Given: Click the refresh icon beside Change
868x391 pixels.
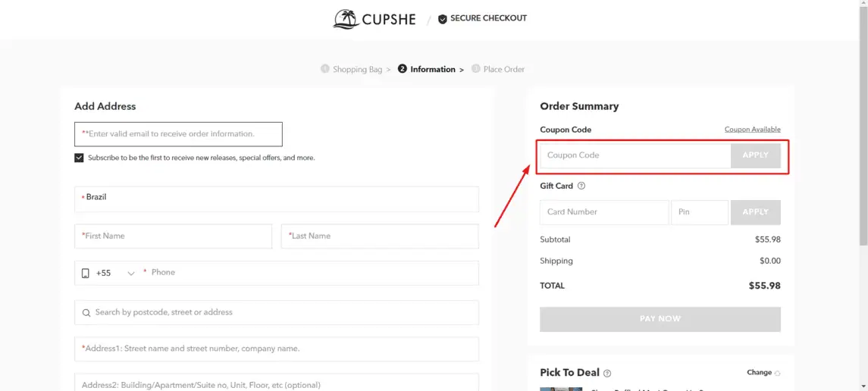Looking at the screenshot, I should click(777, 373).
